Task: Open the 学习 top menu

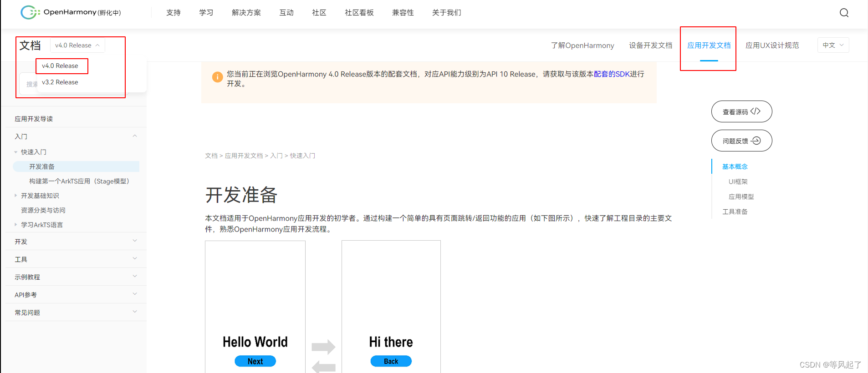Action: [206, 12]
